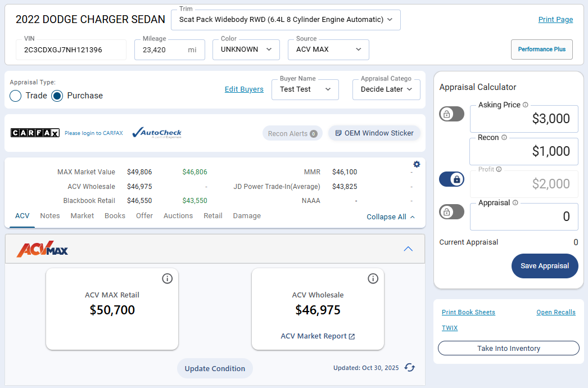Click the Blackbook Retail adjusted value $43,550
The image size is (588, 388).
(x=195, y=201)
